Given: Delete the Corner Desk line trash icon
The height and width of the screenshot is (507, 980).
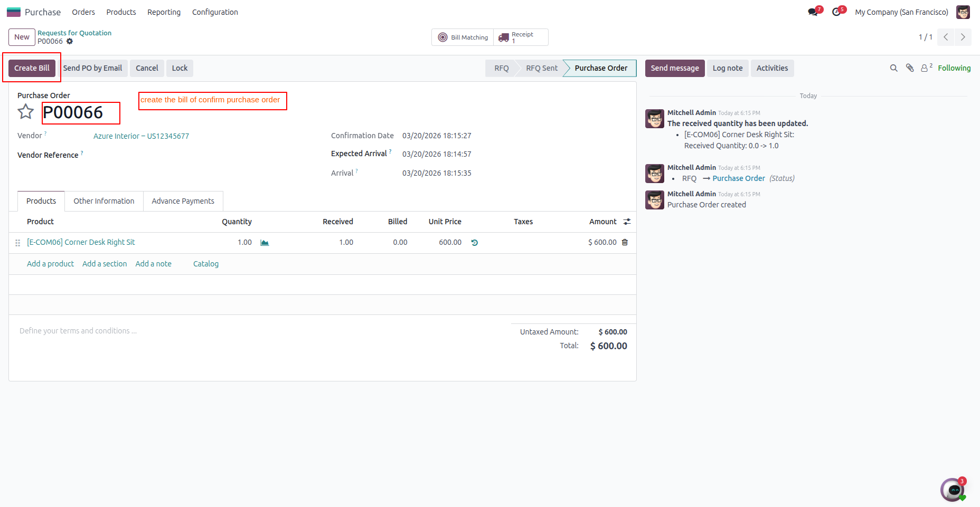Looking at the screenshot, I should (625, 242).
